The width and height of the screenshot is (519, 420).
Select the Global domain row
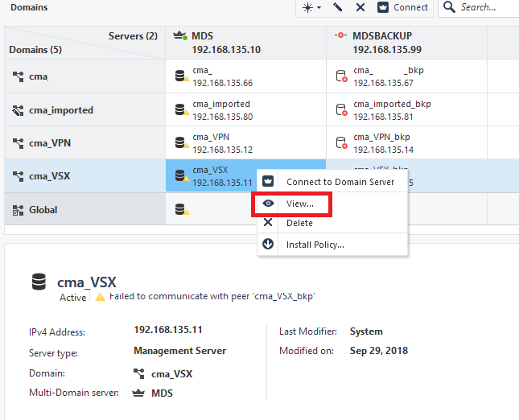84,209
